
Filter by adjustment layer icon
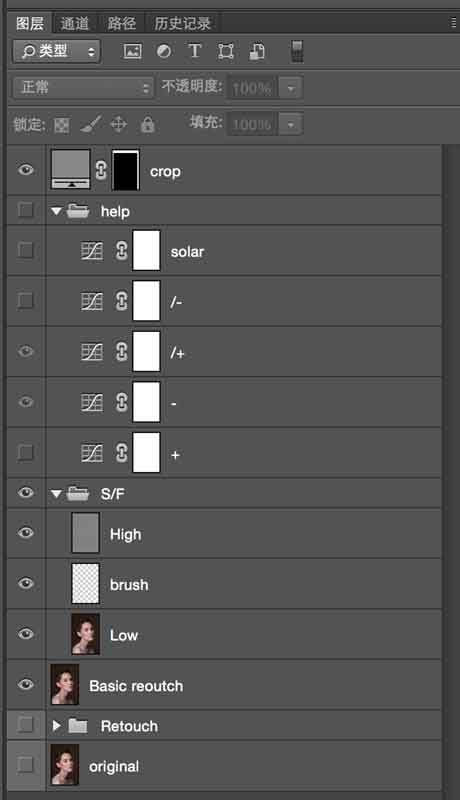coord(164,51)
